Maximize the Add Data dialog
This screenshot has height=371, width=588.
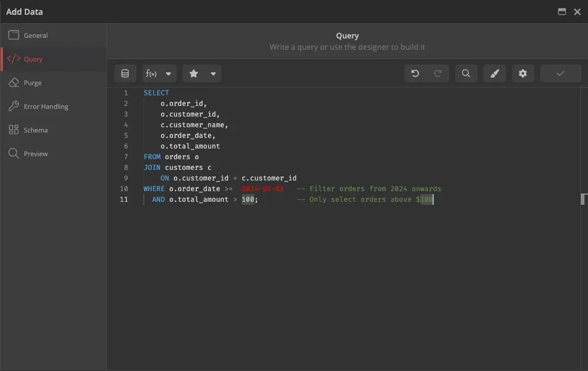tap(562, 12)
